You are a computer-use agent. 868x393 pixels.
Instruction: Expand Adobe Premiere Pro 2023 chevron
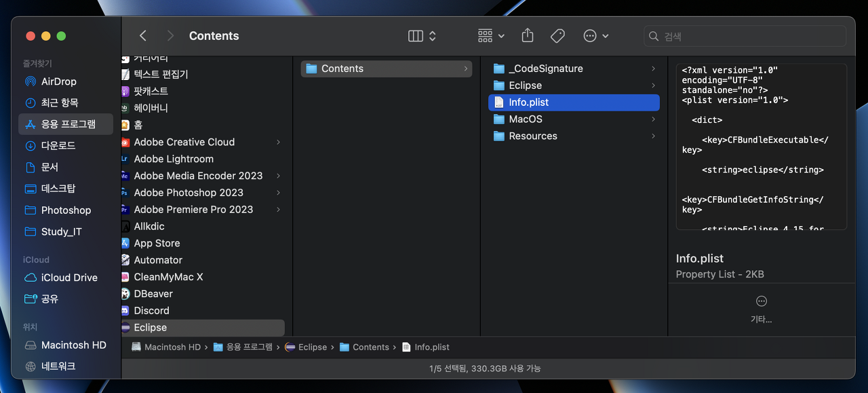click(x=278, y=210)
